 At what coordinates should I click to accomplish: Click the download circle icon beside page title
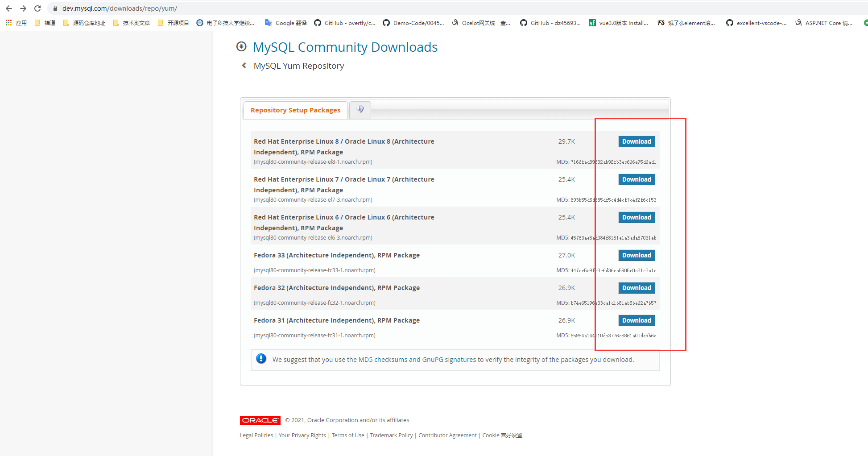[241, 46]
